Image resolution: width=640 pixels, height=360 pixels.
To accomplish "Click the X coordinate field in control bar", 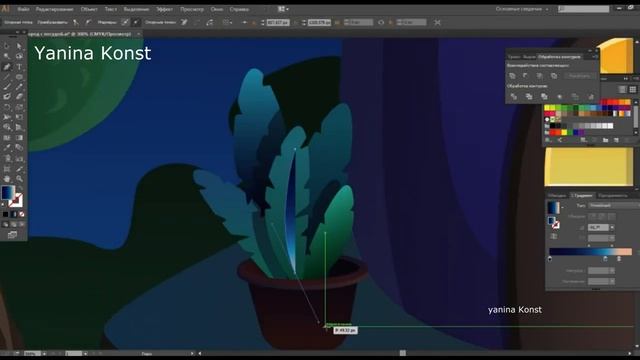I will click(278, 22).
